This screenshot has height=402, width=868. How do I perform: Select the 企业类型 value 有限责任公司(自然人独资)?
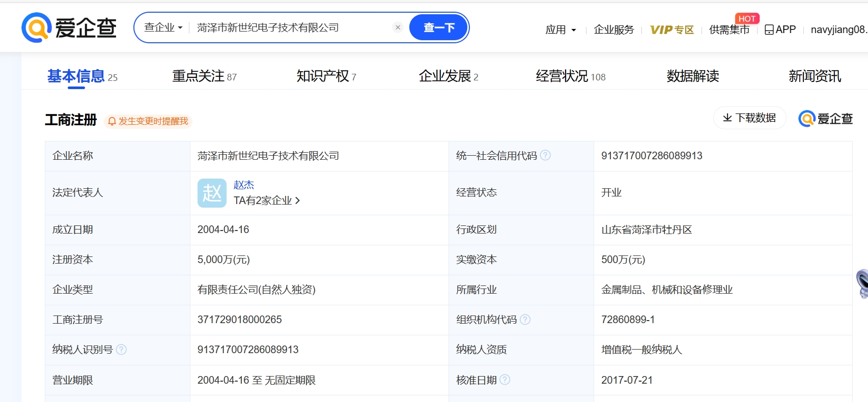257,290
